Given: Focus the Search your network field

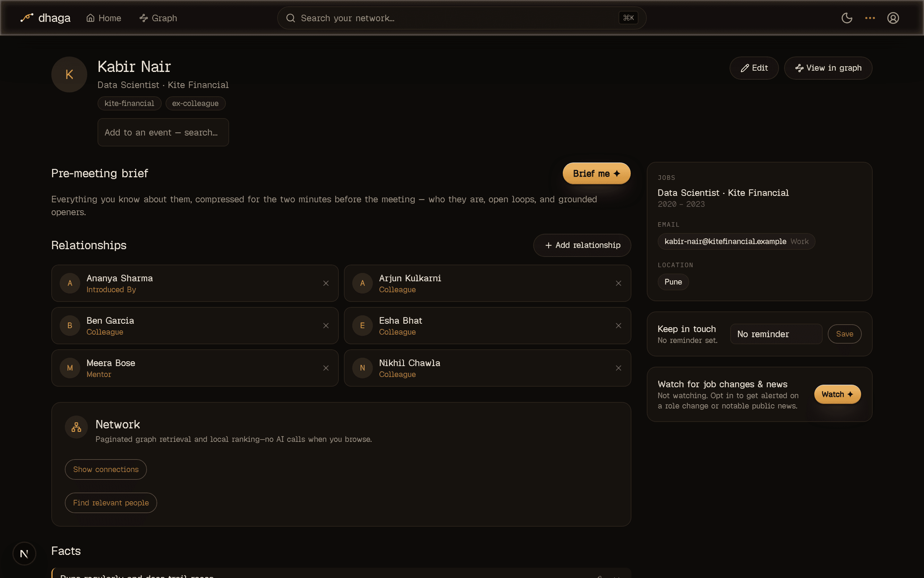Looking at the screenshot, I should [462, 18].
